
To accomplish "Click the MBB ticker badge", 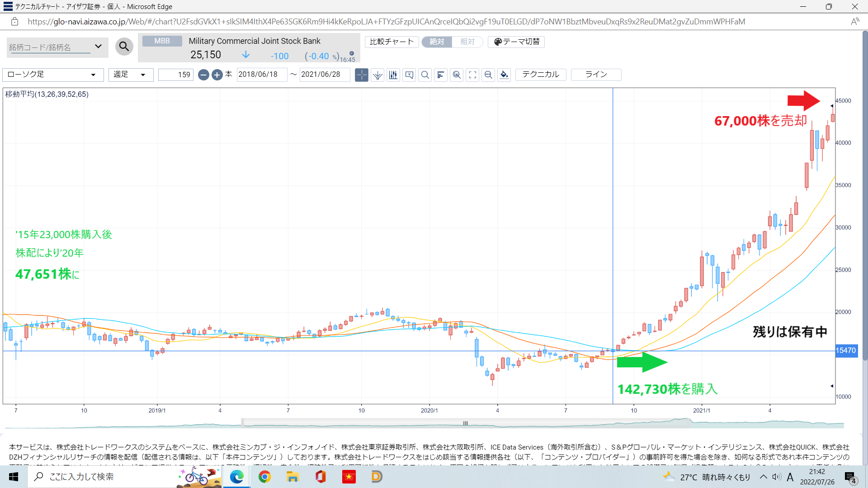I will coord(162,41).
